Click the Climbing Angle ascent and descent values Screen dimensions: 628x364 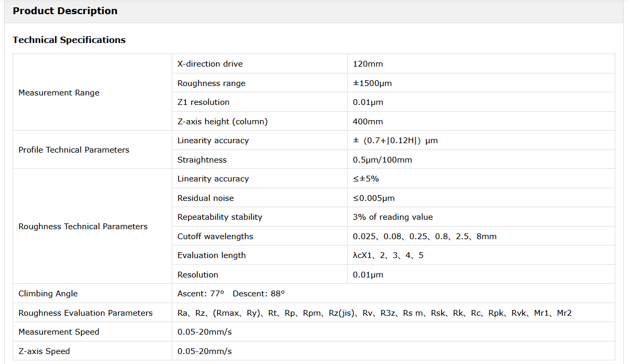pyautogui.click(x=231, y=294)
